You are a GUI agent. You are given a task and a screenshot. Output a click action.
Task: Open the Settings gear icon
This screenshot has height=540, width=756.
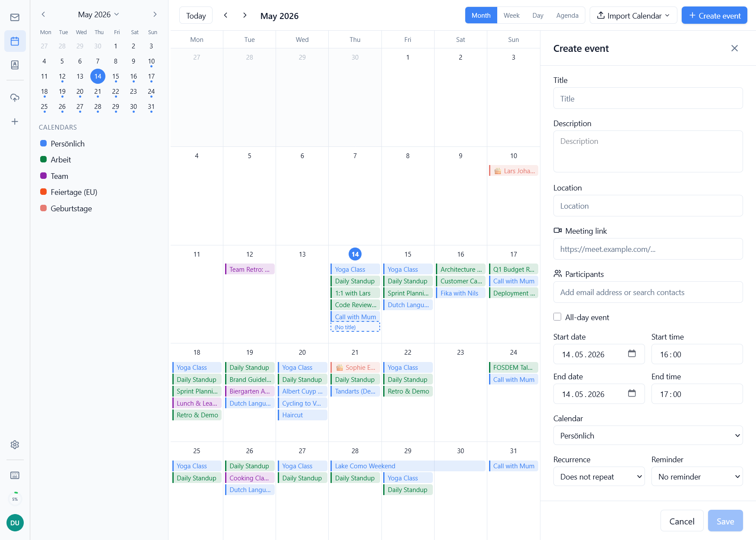[x=15, y=445]
